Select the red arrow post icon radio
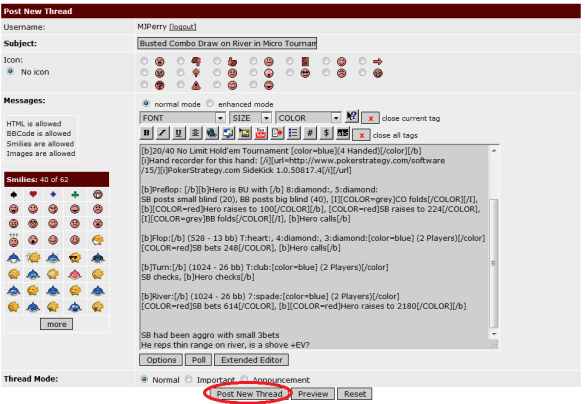This screenshot has width=585, height=404. coord(362,61)
